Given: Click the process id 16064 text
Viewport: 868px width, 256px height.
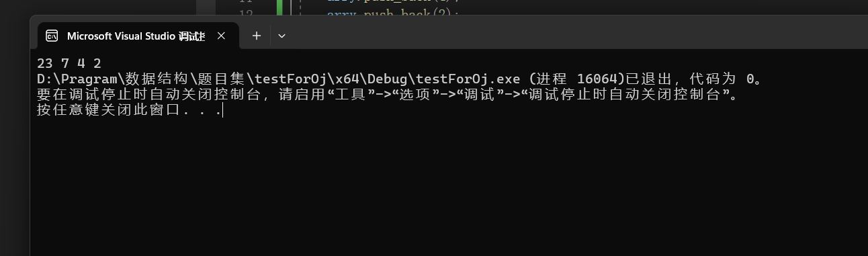Looking at the screenshot, I should pos(597,79).
